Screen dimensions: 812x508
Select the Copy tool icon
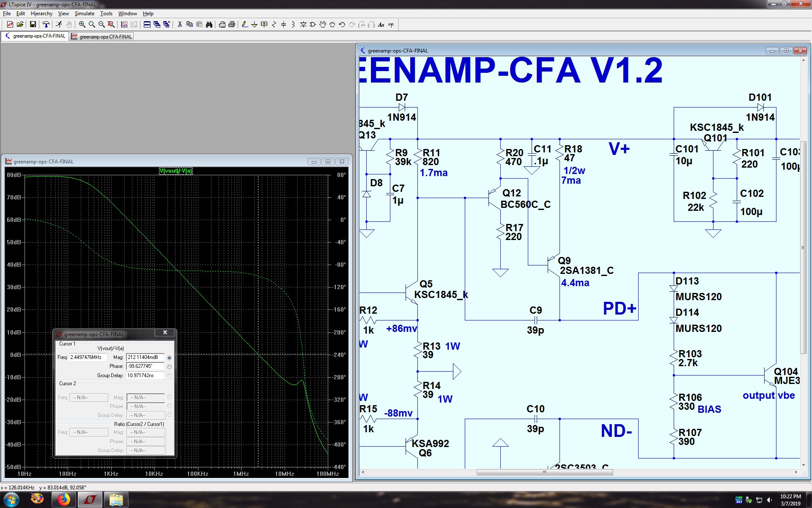(189, 25)
